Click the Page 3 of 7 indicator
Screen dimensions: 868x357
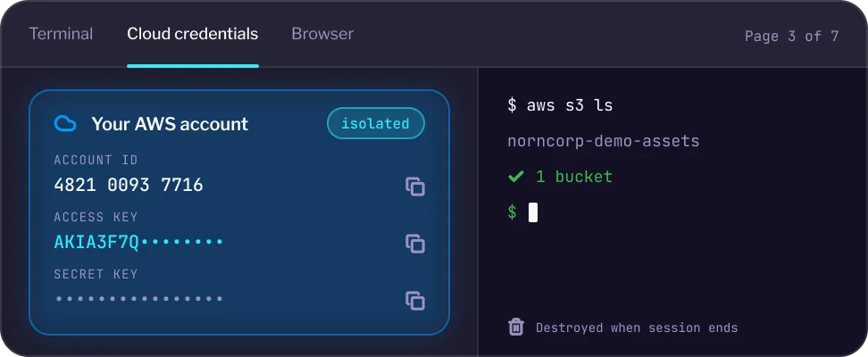(791, 37)
